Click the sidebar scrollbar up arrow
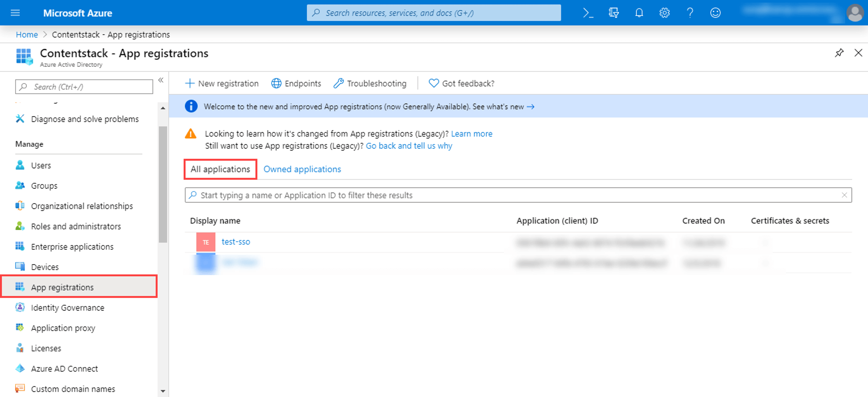Screen dimensions: 868x397 tap(163, 108)
